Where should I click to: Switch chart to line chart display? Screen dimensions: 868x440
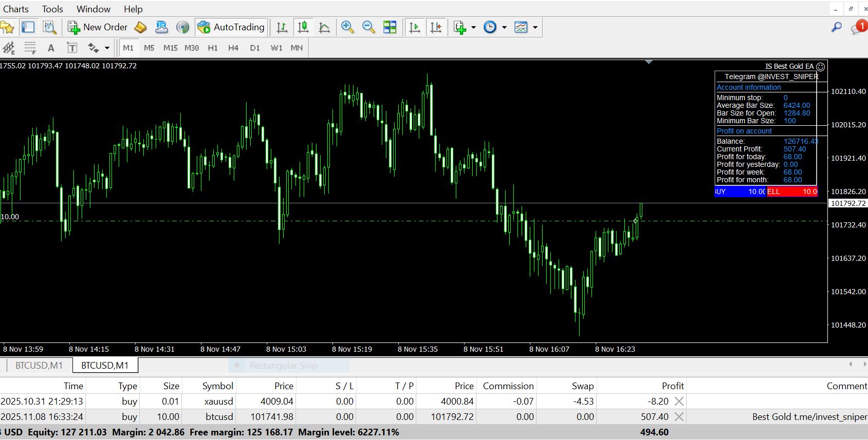click(x=324, y=27)
